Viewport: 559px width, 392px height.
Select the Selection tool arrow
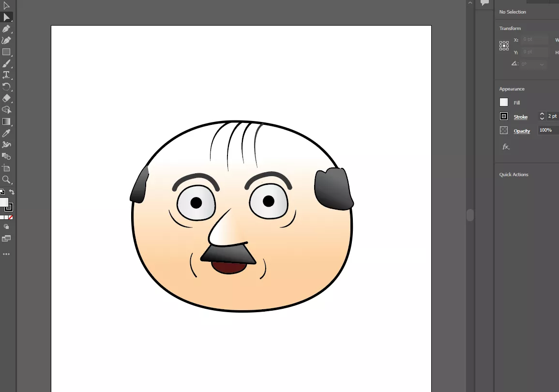[x=6, y=6]
